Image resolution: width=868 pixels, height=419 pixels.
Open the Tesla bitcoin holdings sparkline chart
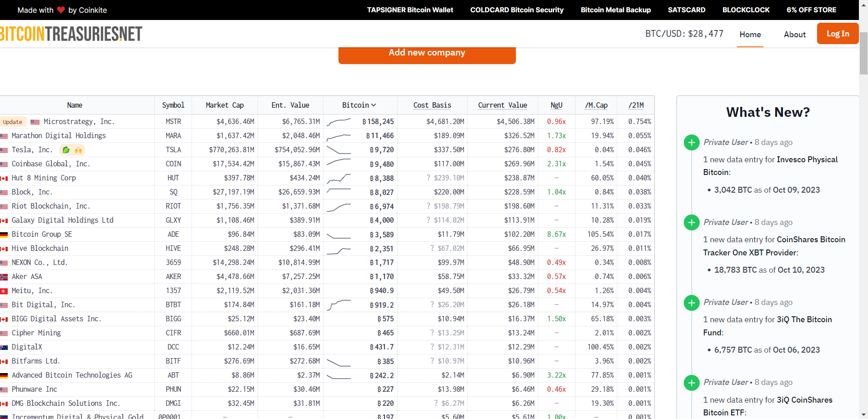[x=339, y=150]
